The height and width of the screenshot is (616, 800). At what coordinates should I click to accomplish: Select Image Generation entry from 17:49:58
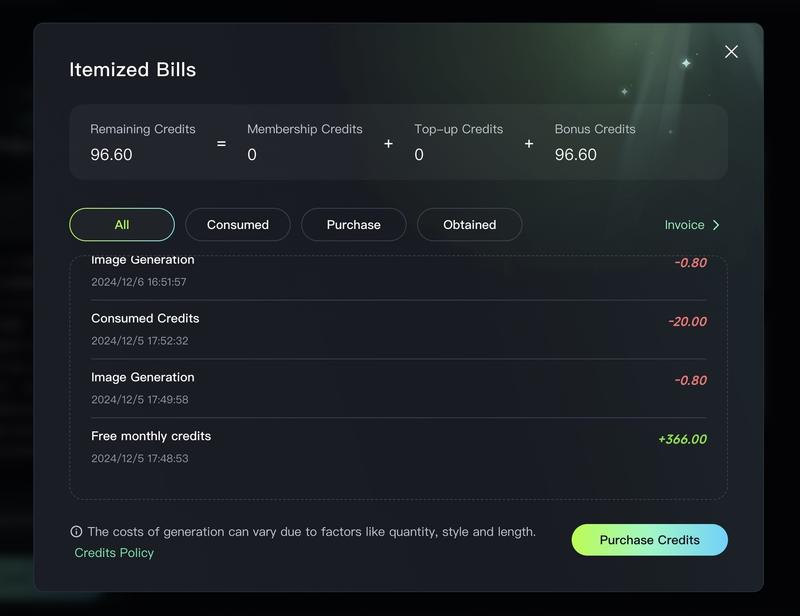[143, 378]
